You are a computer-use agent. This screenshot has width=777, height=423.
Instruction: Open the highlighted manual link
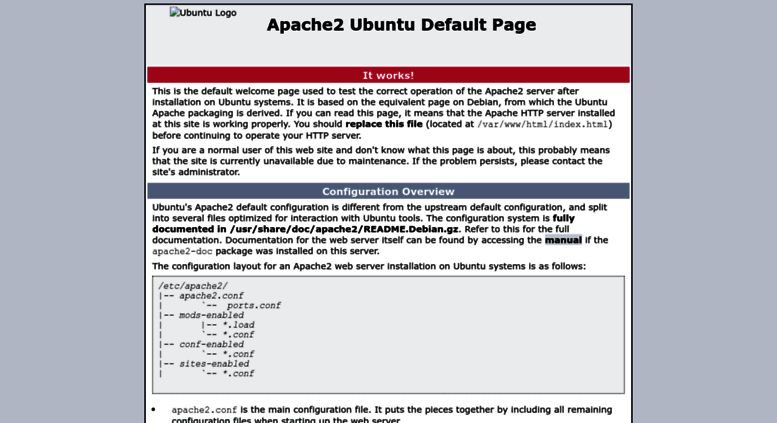pos(563,240)
